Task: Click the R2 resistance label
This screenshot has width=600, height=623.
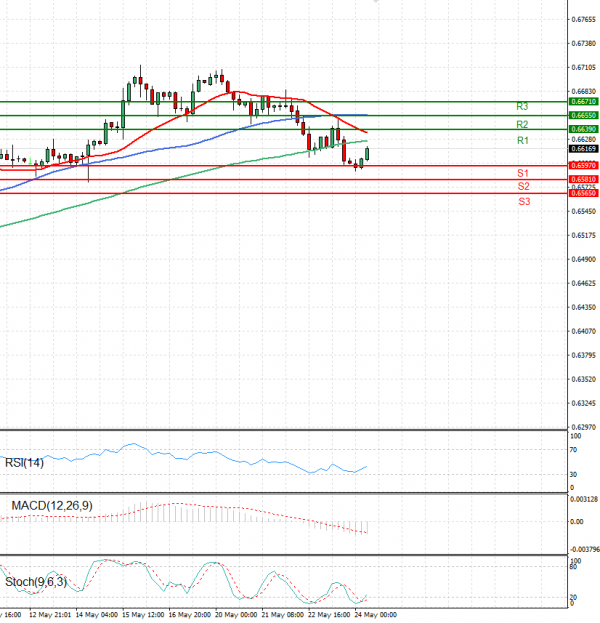Action: click(x=522, y=125)
